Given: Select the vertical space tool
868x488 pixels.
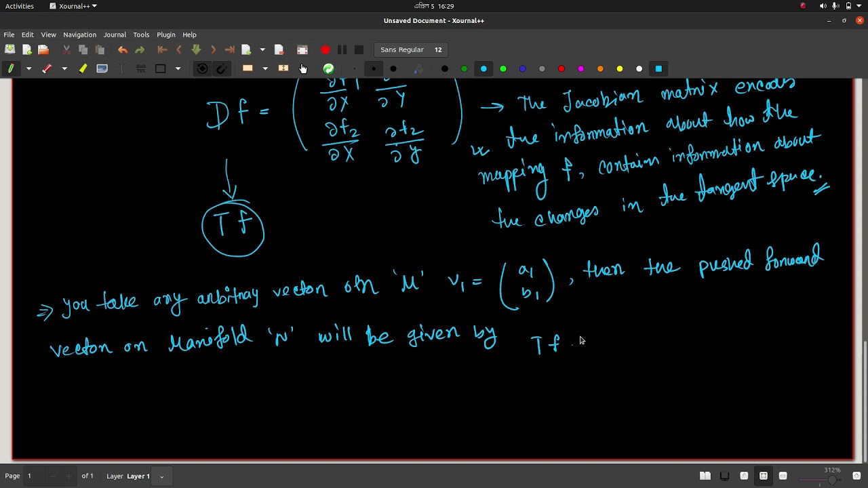Looking at the screenshot, I should (283, 68).
